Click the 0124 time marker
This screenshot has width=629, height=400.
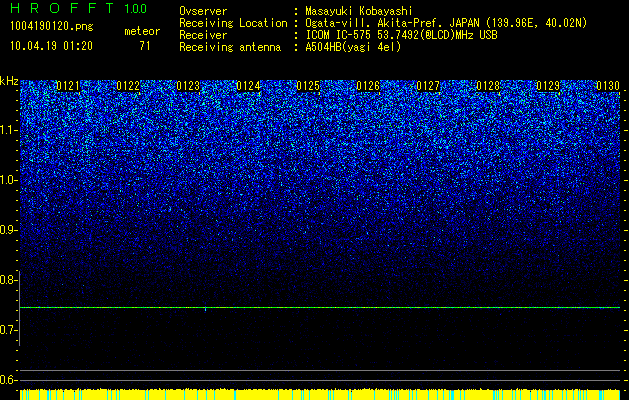click(x=248, y=86)
